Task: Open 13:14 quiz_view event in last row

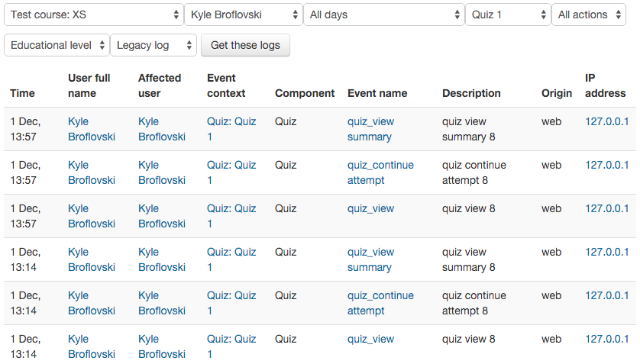Action: [x=370, y=339]
